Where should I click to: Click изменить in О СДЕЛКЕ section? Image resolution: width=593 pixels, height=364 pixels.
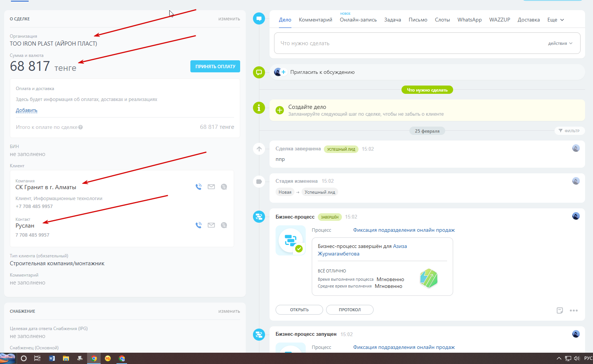pyautogui.click(x=229, y=19)
